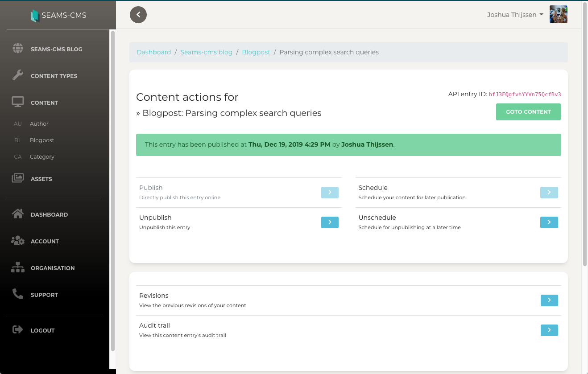Image resolution: width=588 pixels, height=374 pixels.
Task: Click the 'Parsing complex search queries' breadcrumb text
Action: click(329, 52)
